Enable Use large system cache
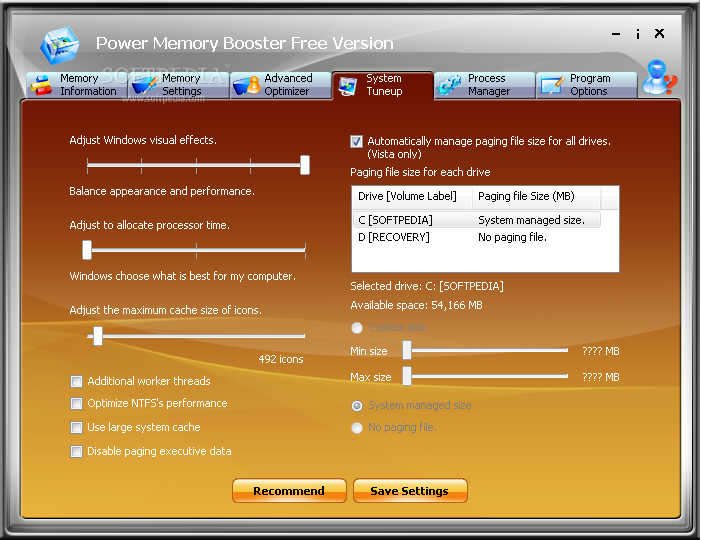Screen dimensions: 701x540 [76, 427]
